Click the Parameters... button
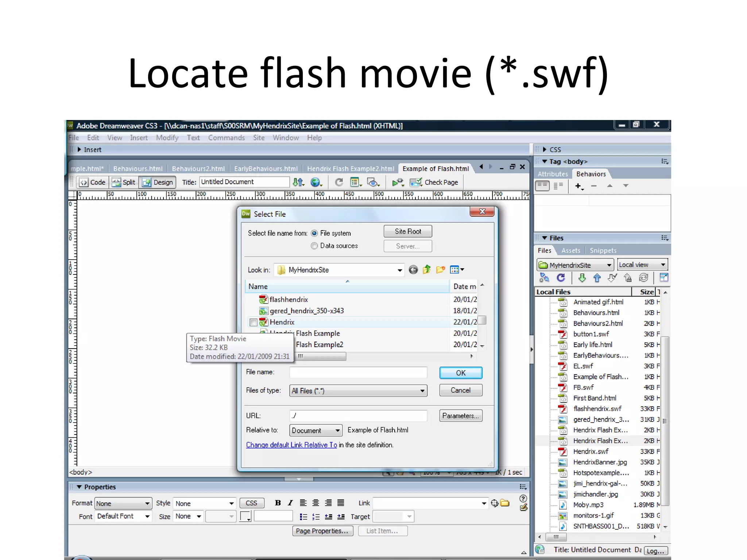The height and width of the screenshot is (560, 747). (461, 416)
